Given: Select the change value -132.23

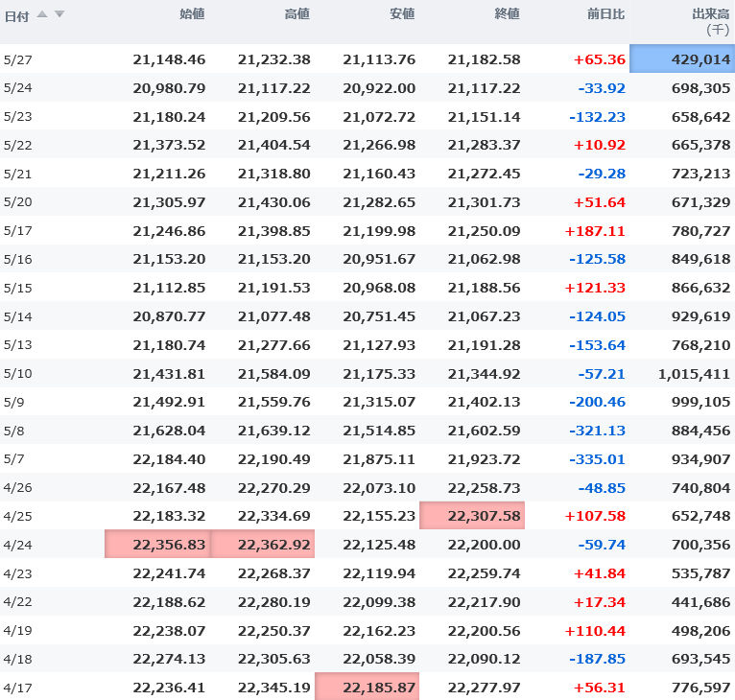Looking at the screenshot, I should coord(597,117).
